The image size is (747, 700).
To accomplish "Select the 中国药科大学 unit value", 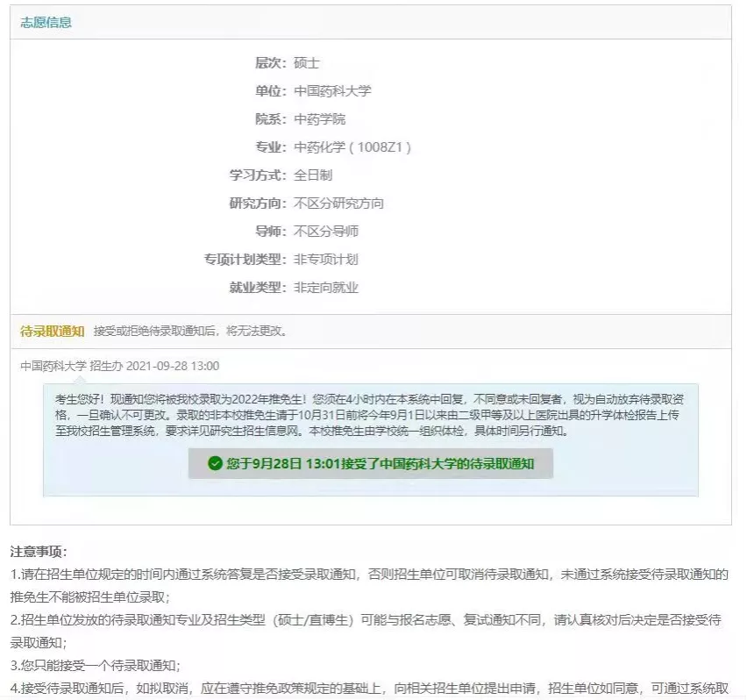I will pyautogui.click(x=332, y=90).
